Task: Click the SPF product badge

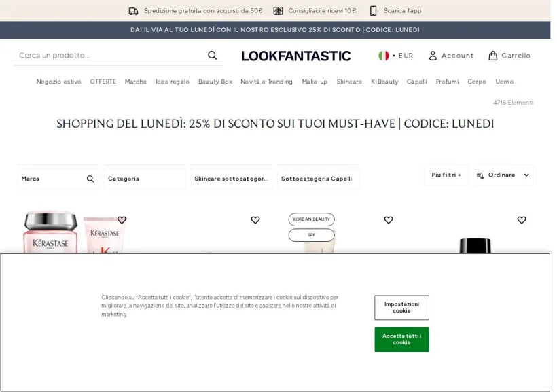Action: [312, 235]
